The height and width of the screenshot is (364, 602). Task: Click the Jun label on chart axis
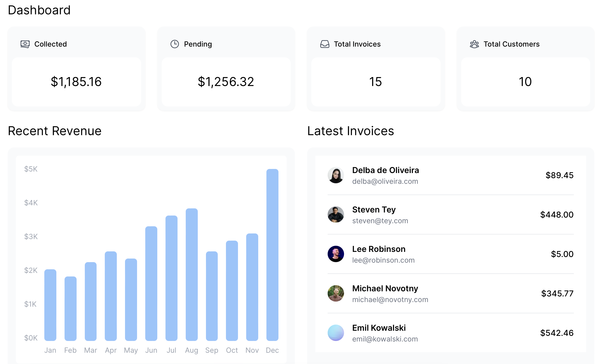click(x=151, y=350)
